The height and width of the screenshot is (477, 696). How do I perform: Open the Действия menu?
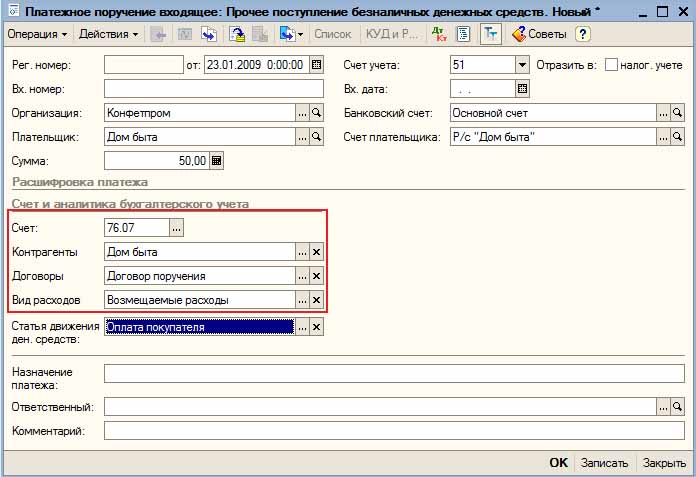click(108, 34)
